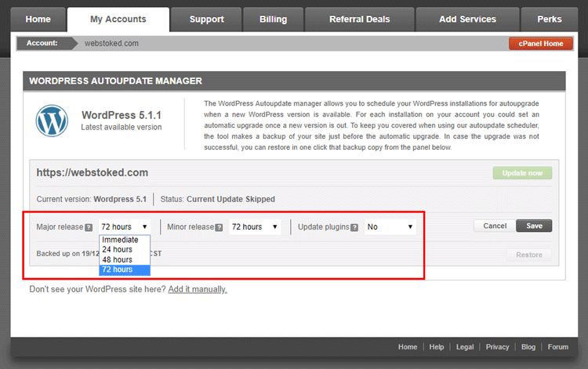Click the Major release help question icon
Screen dimensions: 588x369
(x=89, y=227)
